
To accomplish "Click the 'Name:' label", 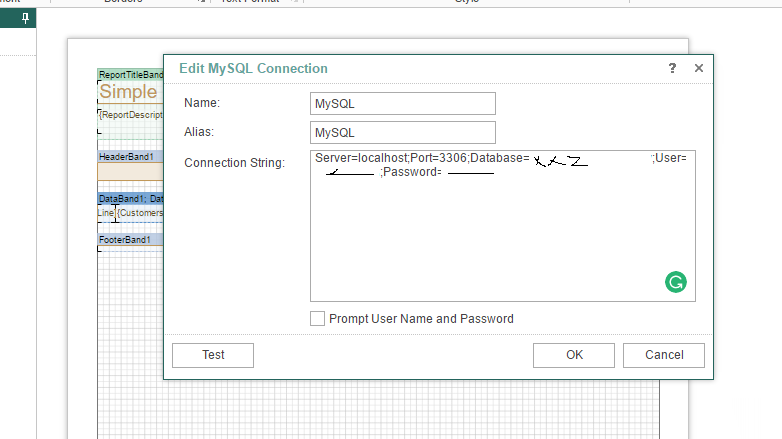I will (202, 103).
